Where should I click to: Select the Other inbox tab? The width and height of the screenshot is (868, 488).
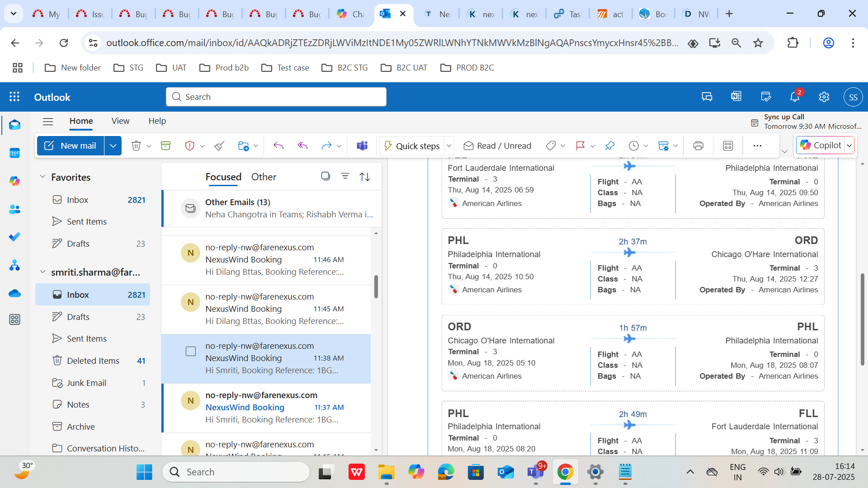coord(264,177)
